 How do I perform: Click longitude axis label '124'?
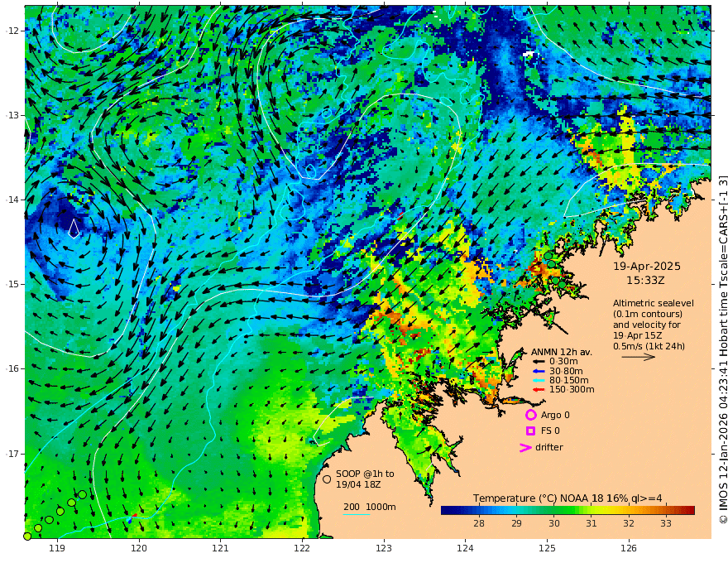tap(465, 549)
